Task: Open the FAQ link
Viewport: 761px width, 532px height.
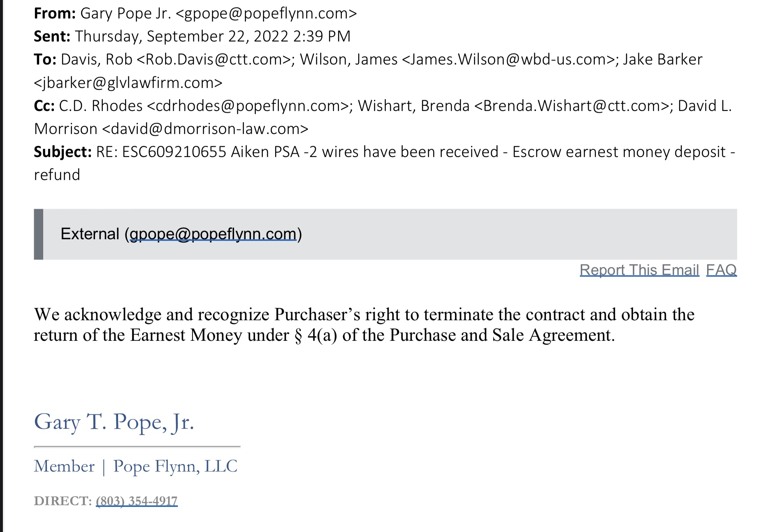Action: 721,270
